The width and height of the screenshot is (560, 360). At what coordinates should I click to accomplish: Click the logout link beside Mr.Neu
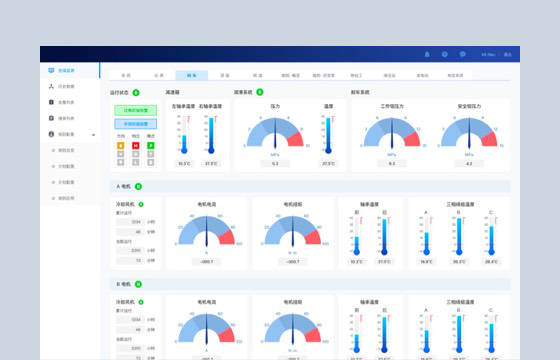pos(508,55)
